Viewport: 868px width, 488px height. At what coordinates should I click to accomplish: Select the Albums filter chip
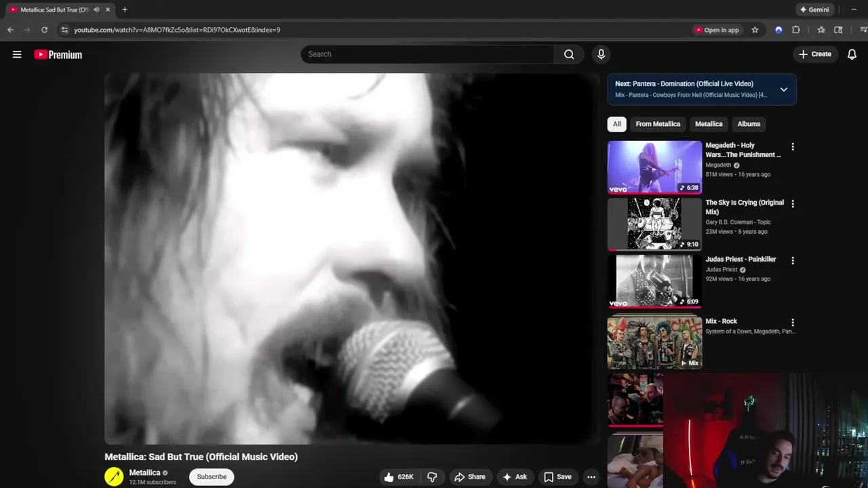pyautogui.click(x=749, y=124)
